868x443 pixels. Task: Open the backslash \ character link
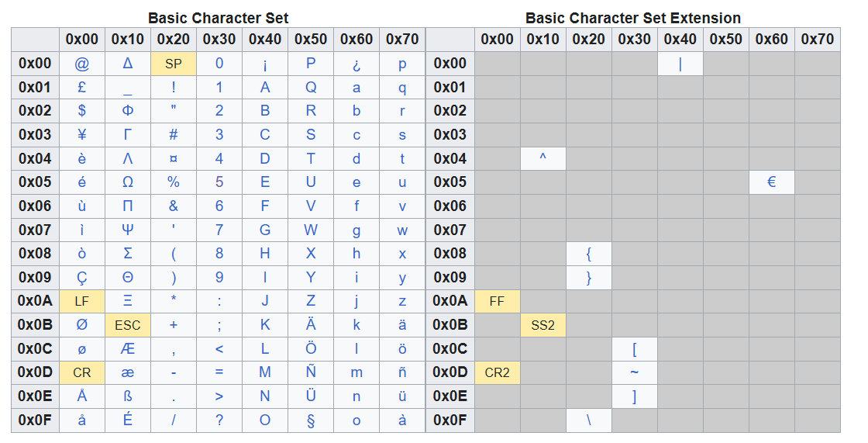coord(589,421)
